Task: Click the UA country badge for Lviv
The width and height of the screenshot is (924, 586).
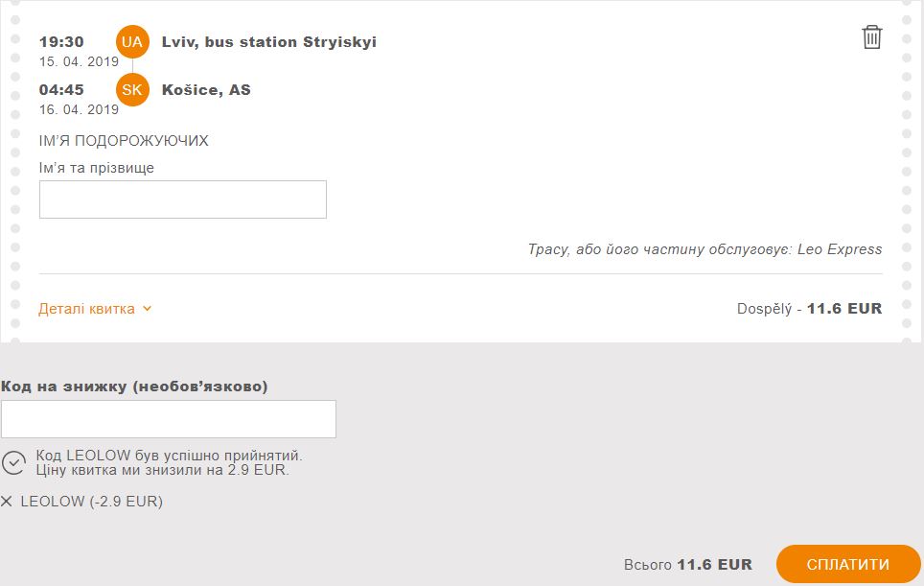Action: point(132,42)
